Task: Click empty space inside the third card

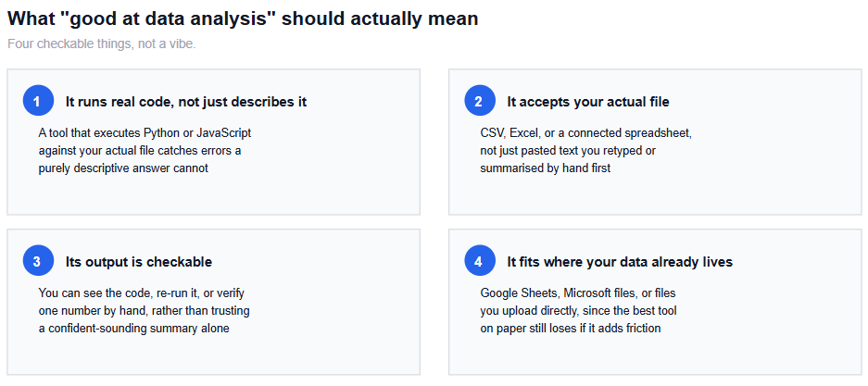Action: (x=213, y=355)
